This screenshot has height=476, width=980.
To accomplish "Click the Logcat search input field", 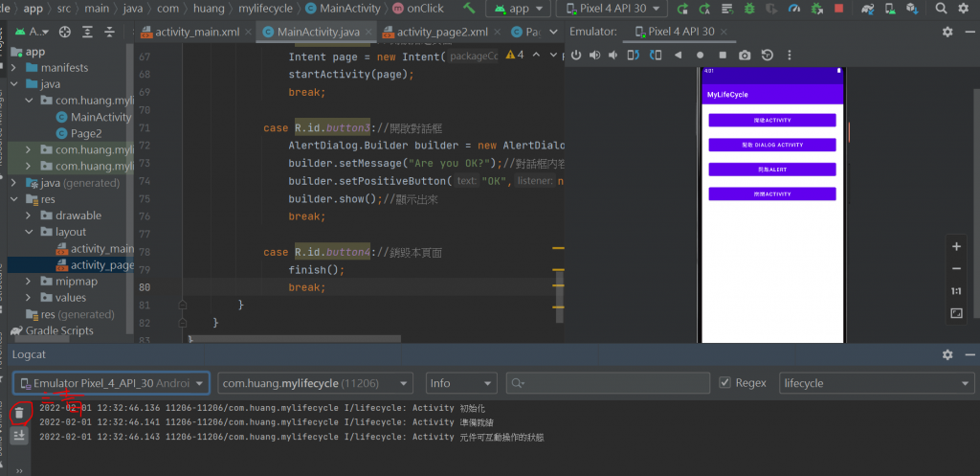I will (x=608, y=383).
